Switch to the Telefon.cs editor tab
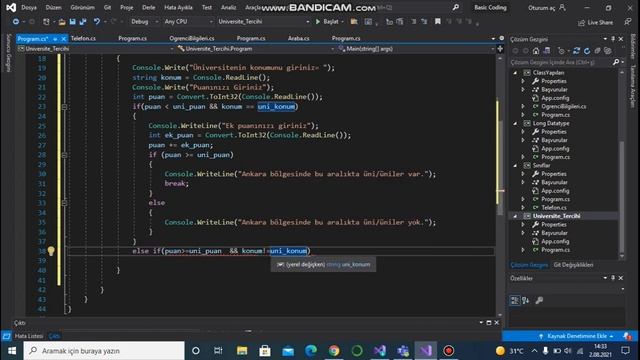The width and height of the screenshot is (640, 360). [83, 38]
